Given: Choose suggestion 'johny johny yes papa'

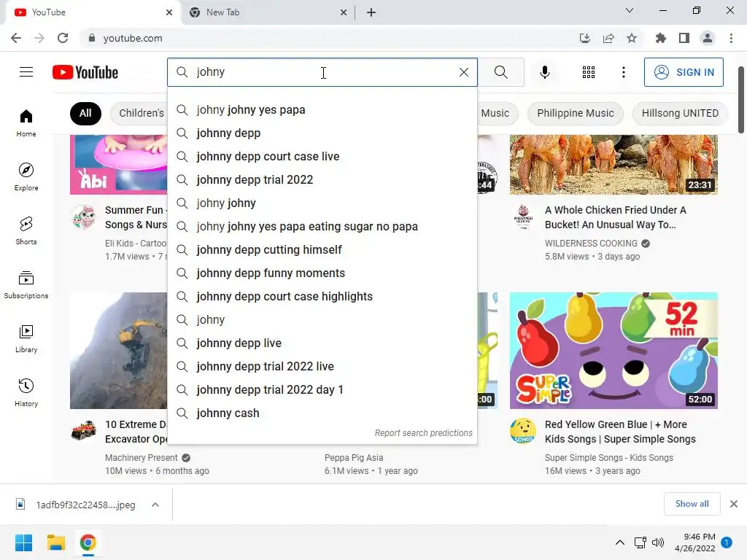Looking at the screenshot, I should click(322, 110).
